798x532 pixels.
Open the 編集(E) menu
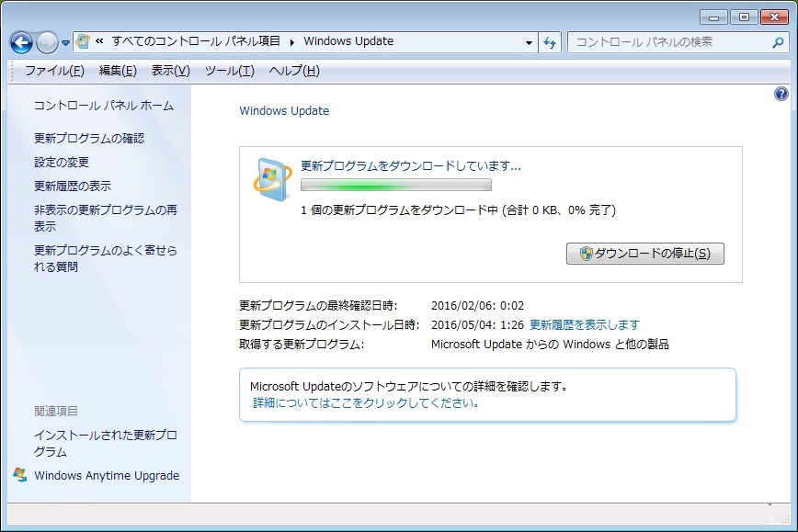(118, 71)
